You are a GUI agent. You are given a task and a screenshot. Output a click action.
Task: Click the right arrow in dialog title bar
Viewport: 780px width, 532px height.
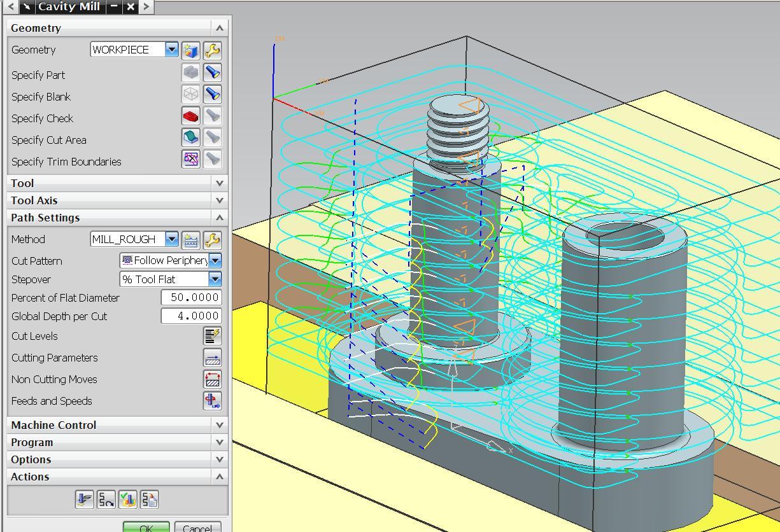coord(146,6)
